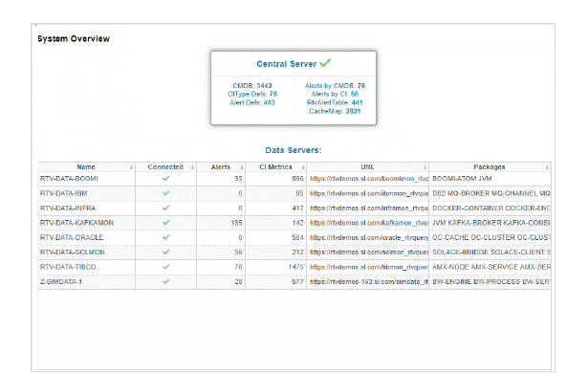The height and width of the screenshot is (374, 588).
Task: Click the JVM KAFKA-BROKER packages cell
Action: 490,223
